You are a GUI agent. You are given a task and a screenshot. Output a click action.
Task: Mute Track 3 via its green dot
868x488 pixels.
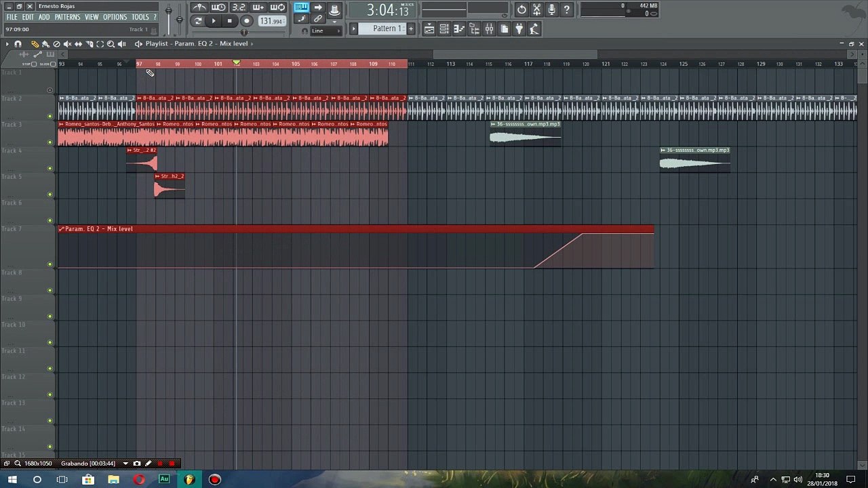click(50, 142)
